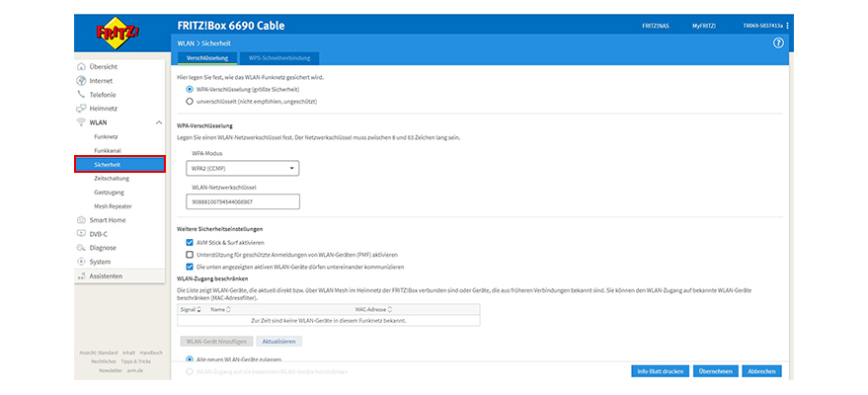
Task: Click the Übernehmen button
Action: point(714,371)
